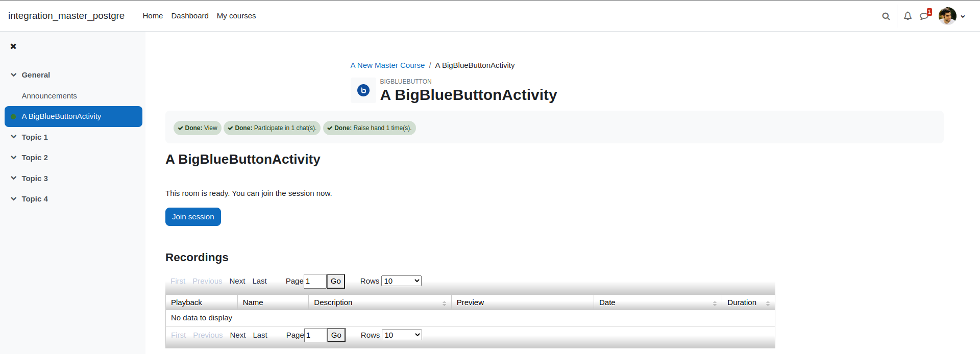Click the user avatar picture
Viewport: 980px width, 354px height.
(947, 16)
